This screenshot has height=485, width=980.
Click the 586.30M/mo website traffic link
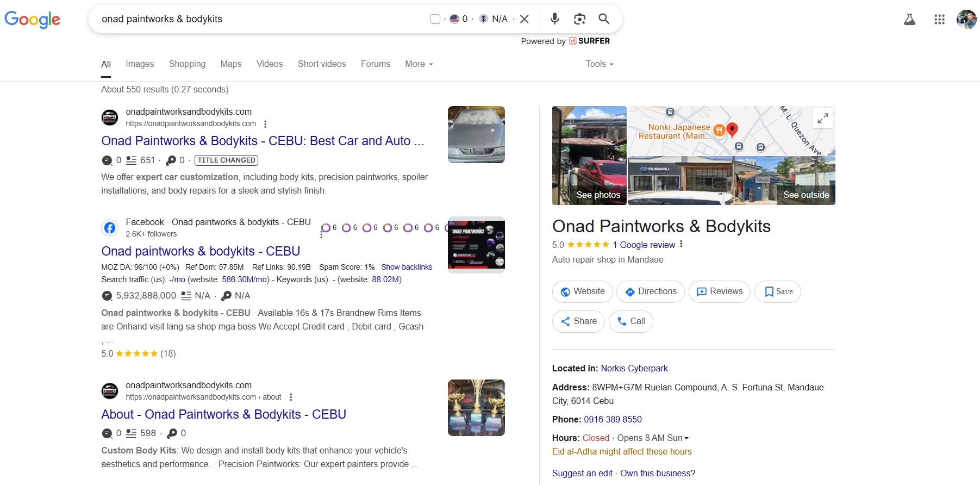tap(246, 279)
